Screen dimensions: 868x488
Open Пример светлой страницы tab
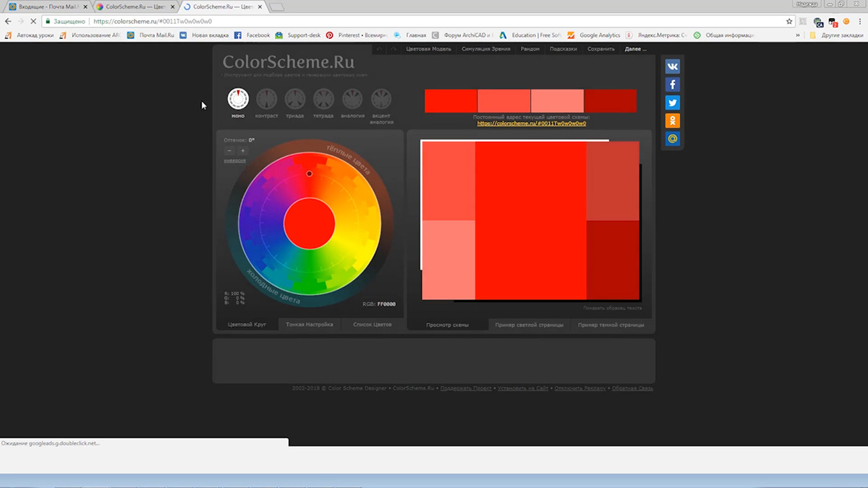529,325
